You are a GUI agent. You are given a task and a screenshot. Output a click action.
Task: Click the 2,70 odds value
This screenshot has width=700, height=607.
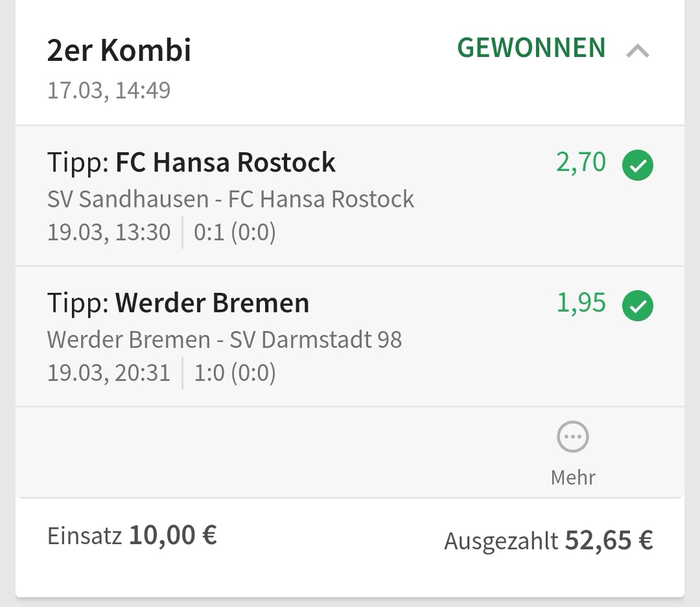(581, 163)
